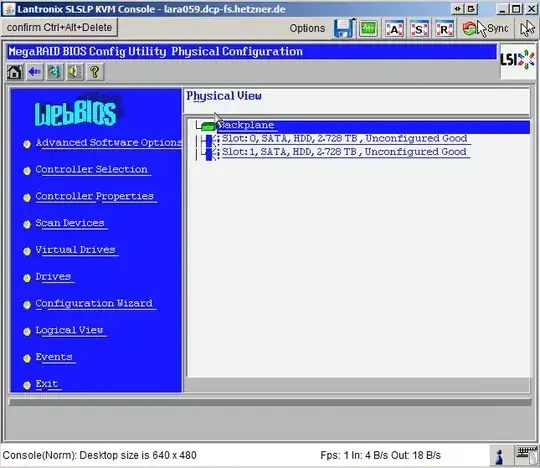Click the Java icon in title bar
This screenshot has width=540, height=468.
[x=9, y=9]
